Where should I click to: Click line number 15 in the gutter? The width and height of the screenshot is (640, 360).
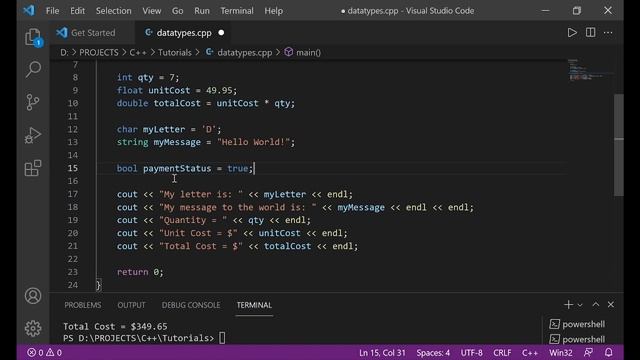(73, 168)
